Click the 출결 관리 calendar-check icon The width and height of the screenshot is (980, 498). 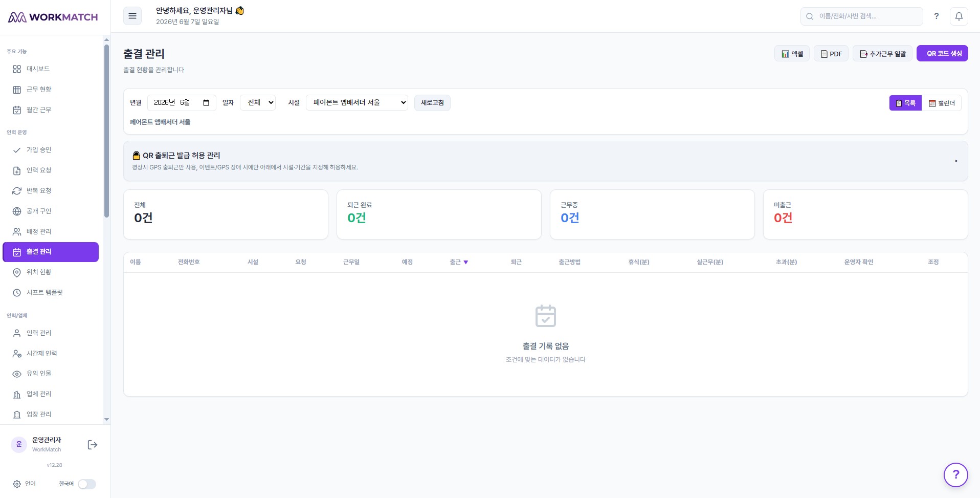[17, 252]
